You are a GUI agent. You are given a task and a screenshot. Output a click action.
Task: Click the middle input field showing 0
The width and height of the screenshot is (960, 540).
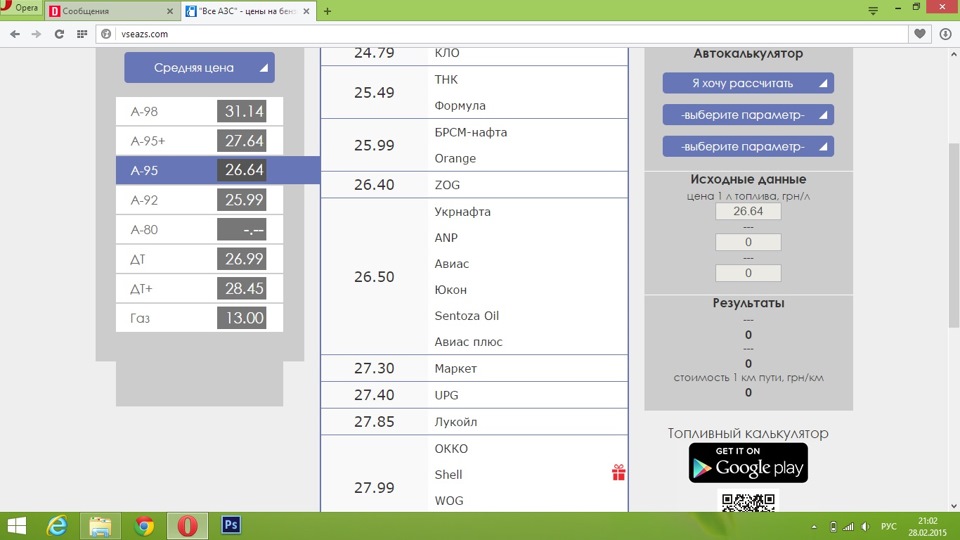click(x=748, y=242)
